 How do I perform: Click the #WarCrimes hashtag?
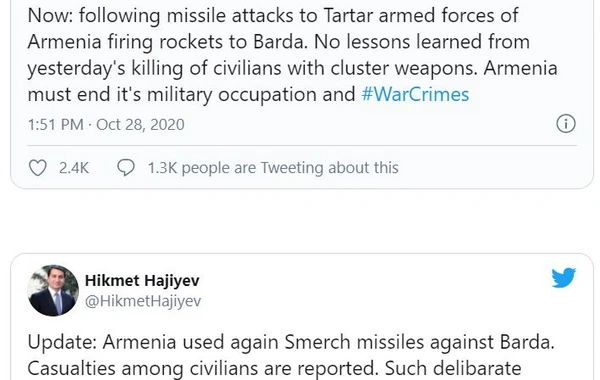tap(415, 95)
